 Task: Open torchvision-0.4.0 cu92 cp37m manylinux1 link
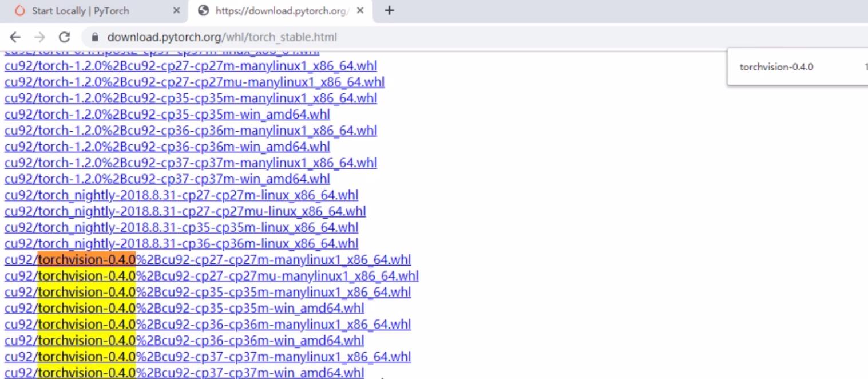[208, 357]
